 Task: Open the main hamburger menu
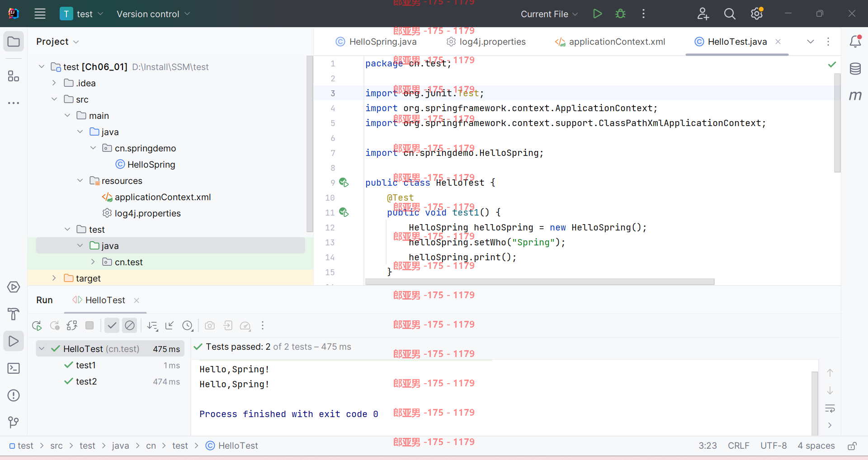(x=40, y=14)
